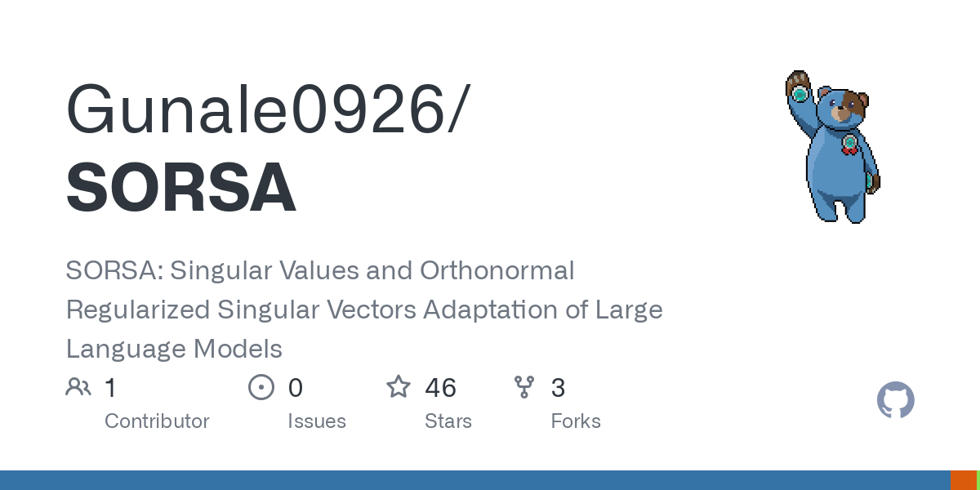Open the Gunale0926 owner name

point(268,109)
